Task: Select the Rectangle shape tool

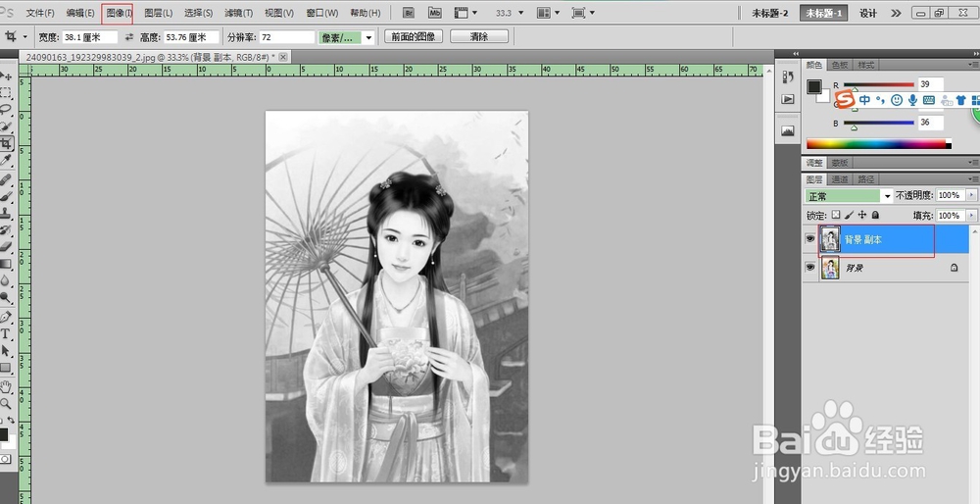Action: (6, 368)
